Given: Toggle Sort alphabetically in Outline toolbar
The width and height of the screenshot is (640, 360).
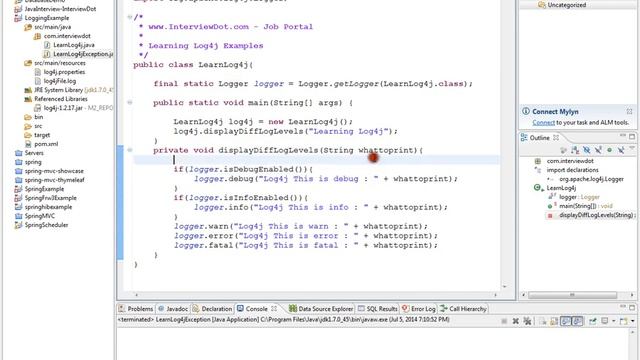Looking at the screenshot, I should 575,150.
